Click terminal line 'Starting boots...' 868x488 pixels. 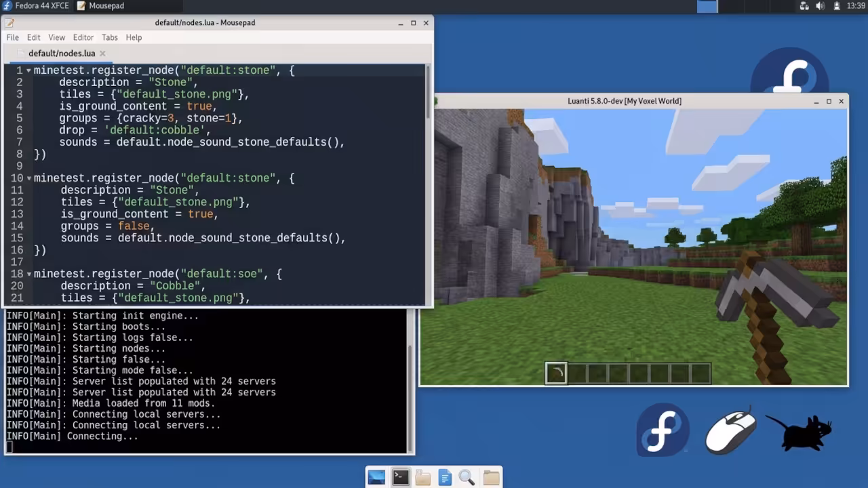point(85,327)
